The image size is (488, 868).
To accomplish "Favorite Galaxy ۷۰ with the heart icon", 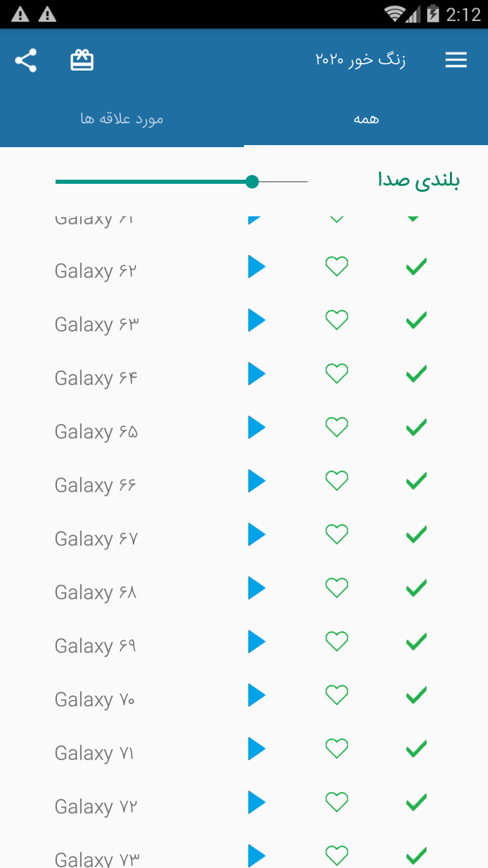I will [x=337, y=695].
